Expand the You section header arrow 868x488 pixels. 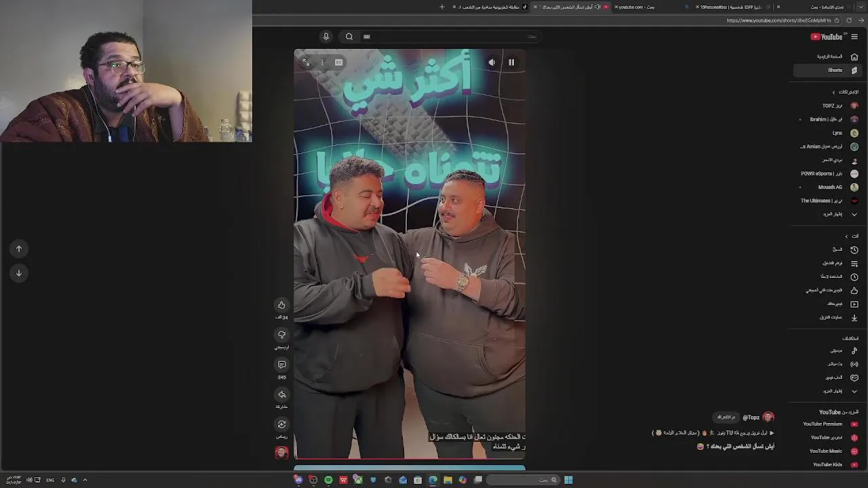pyautogui.click(x=846, y=236)
